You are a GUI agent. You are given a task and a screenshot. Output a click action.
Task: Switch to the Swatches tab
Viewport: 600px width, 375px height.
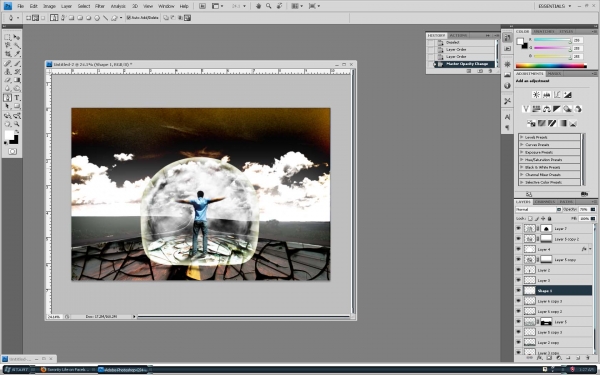544,31
